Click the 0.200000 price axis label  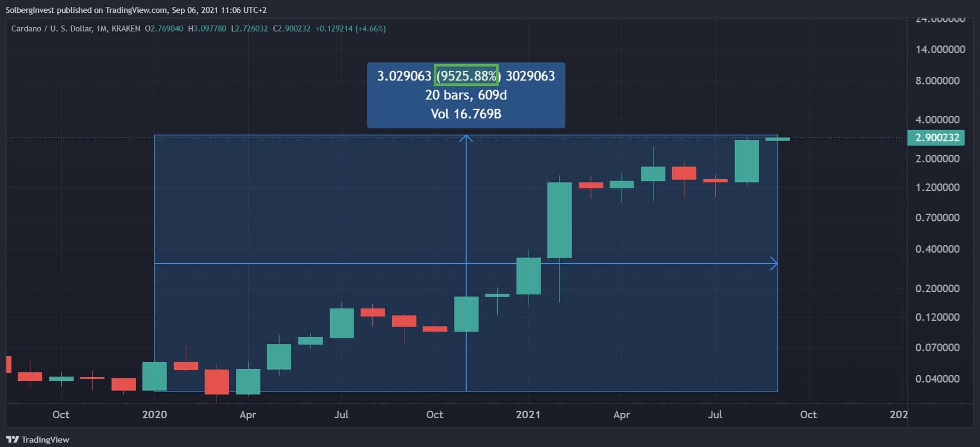[937, 289]
